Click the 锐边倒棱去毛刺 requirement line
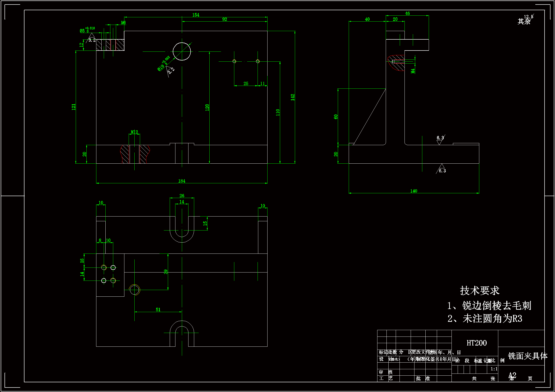Viewport: 555px width, 392px height. 489,306
